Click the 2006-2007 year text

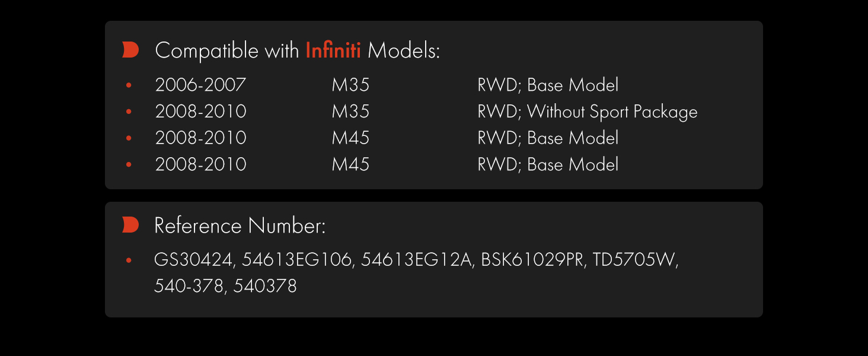pyautogui.click(x=200, y=85)
